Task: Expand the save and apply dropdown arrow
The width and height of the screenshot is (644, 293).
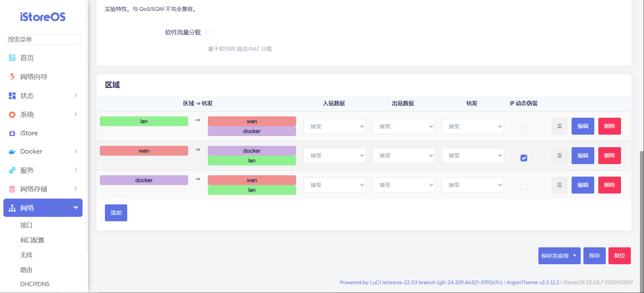Action: 575,256
